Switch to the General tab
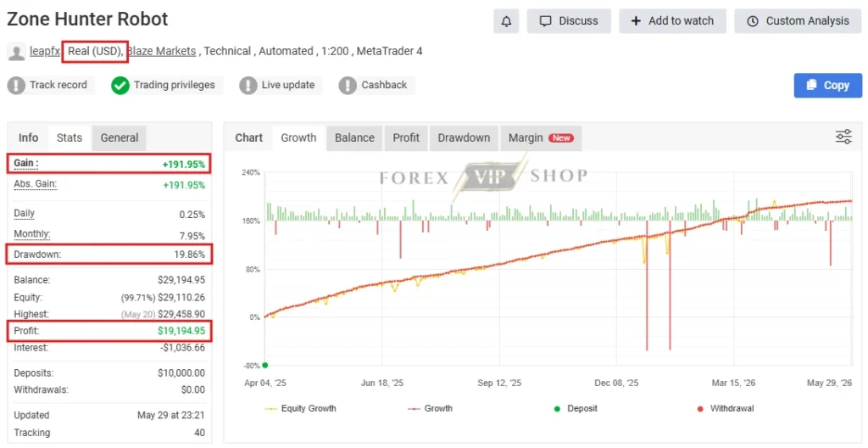 click(120, 137)
